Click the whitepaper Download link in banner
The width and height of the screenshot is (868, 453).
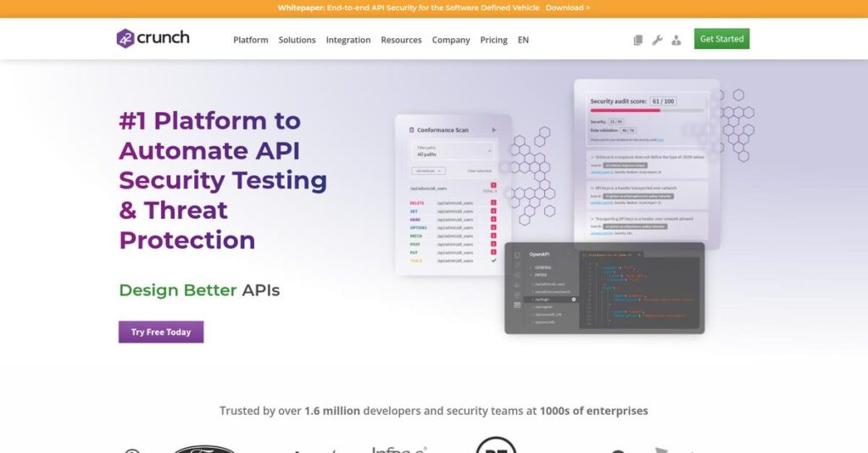[567, 8]
